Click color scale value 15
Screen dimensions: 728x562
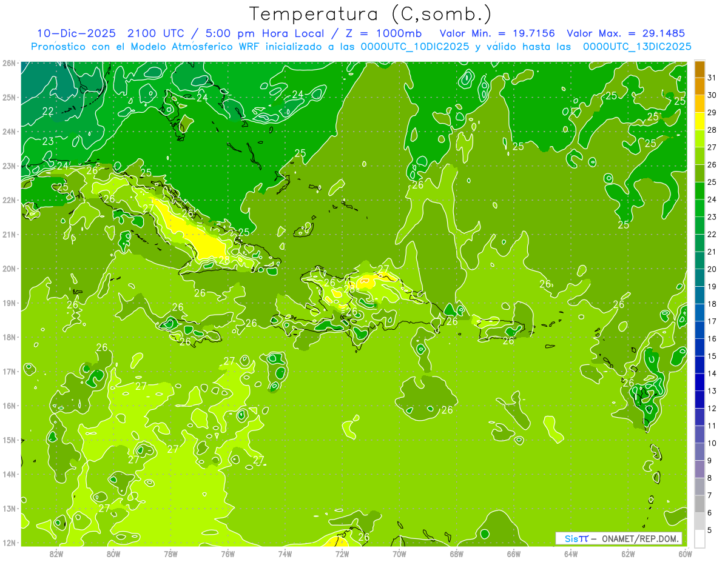(712, 356)
